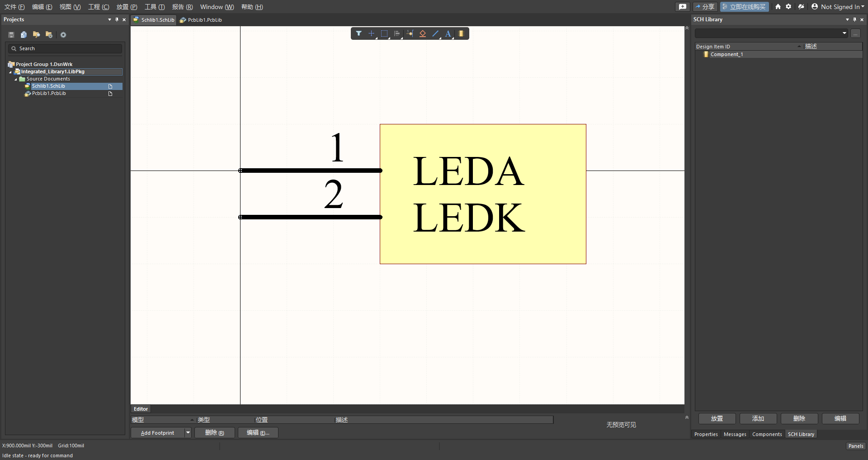The image size is (868, 460).
Task: Pick the Place Line tool
Action: (435, 33)
